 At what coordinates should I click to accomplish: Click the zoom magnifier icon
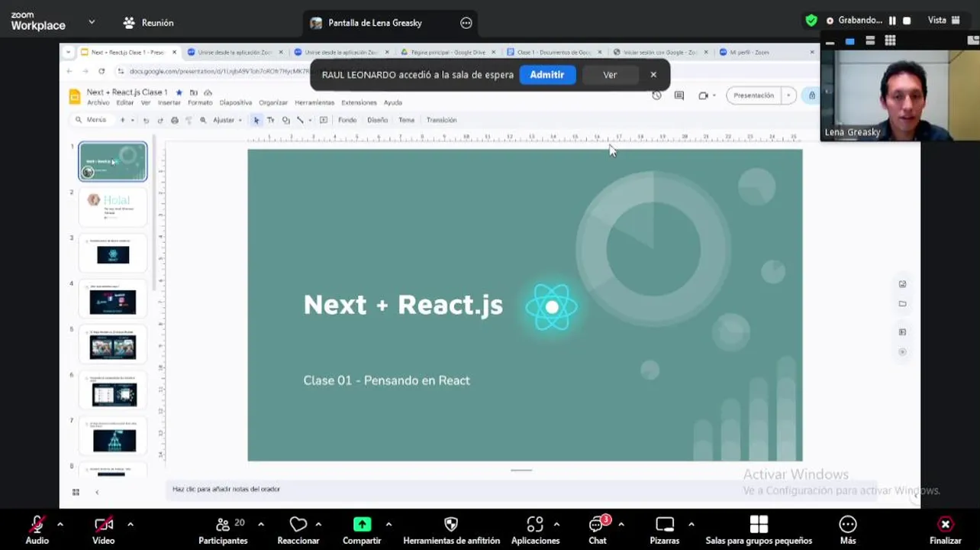[203, 120]
